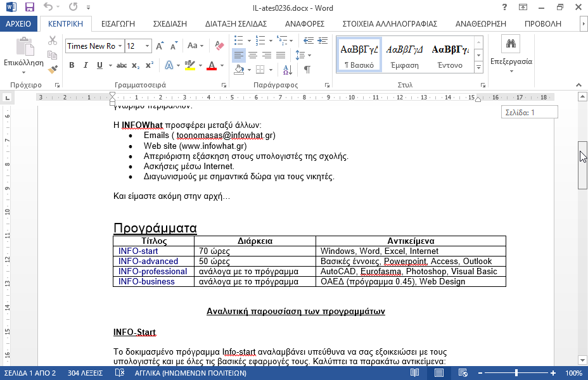588x380 pixels.
Task: Activate the Format Painter brush
Action: coord(53,69)
